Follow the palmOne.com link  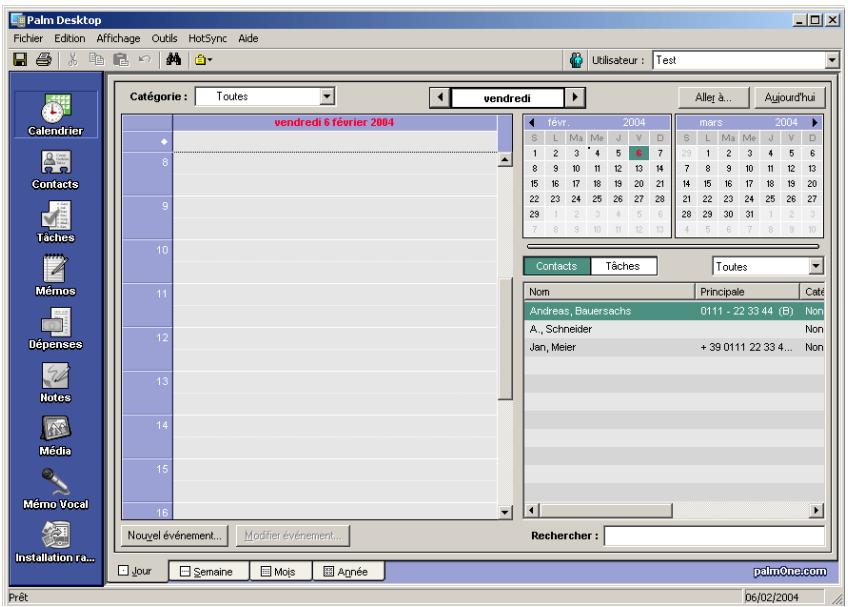point(790,571)
